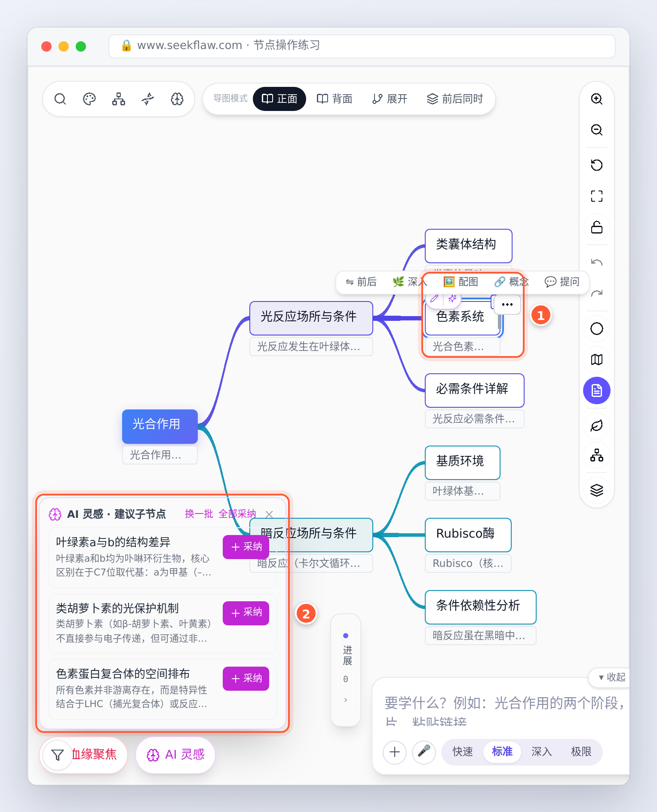Fit canvas to screen with frame icon
657x812 pixels.
coord(597,196)
